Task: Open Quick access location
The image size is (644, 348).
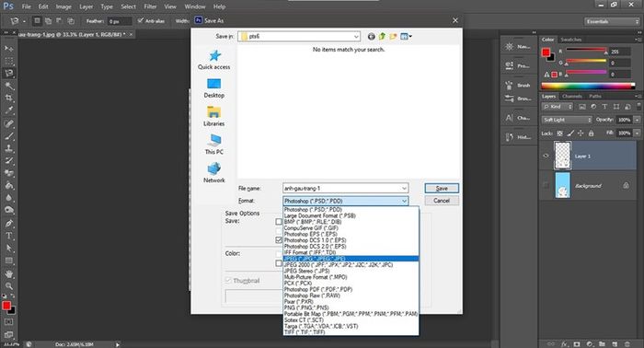Action: point(214,60)
